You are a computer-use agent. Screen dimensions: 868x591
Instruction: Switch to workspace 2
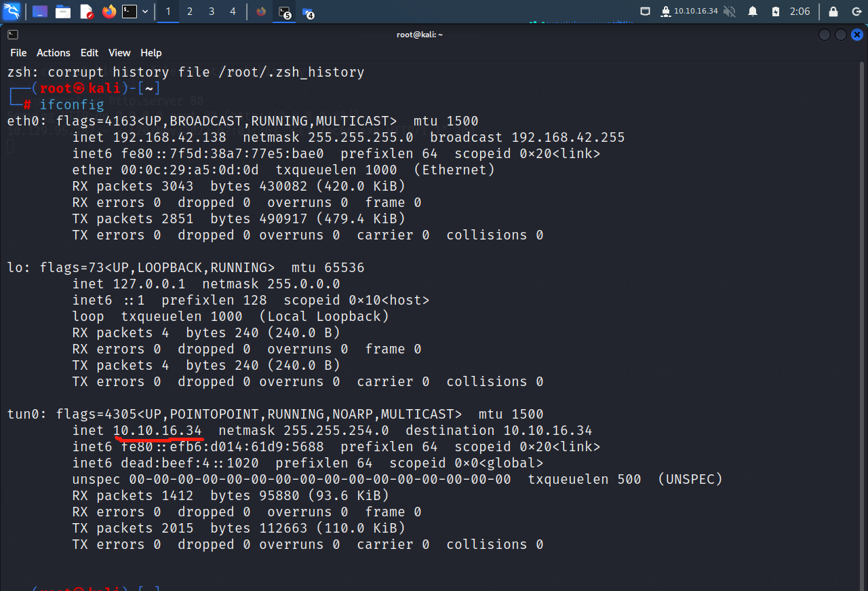click(189, 12)
